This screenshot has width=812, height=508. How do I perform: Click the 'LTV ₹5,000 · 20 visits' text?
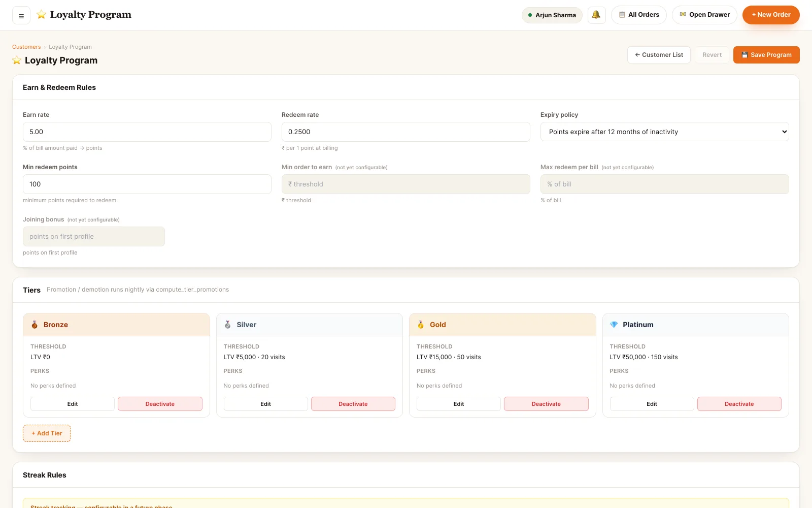pos(254,357)
